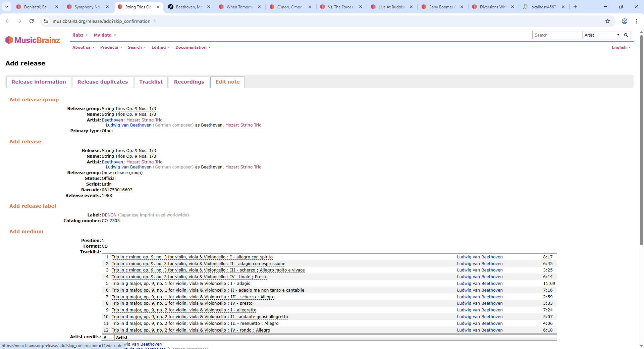Select the Edit note tab
Viewport: 644px width, 349px height.
click(227, 82)
